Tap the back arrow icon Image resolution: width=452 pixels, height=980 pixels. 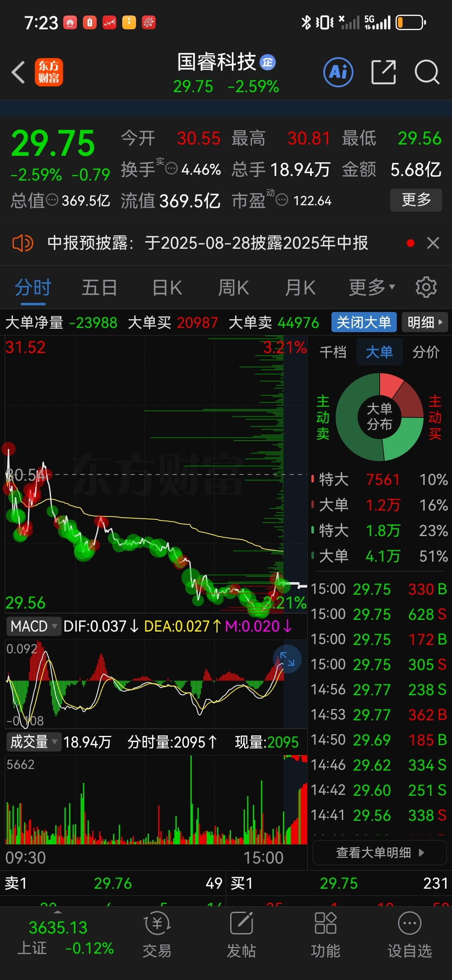[x=18, y=72]
